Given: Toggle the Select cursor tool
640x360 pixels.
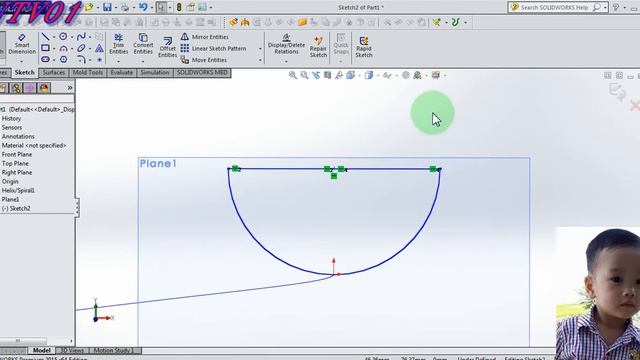Looking at the screenshot, I should point(161,7).
